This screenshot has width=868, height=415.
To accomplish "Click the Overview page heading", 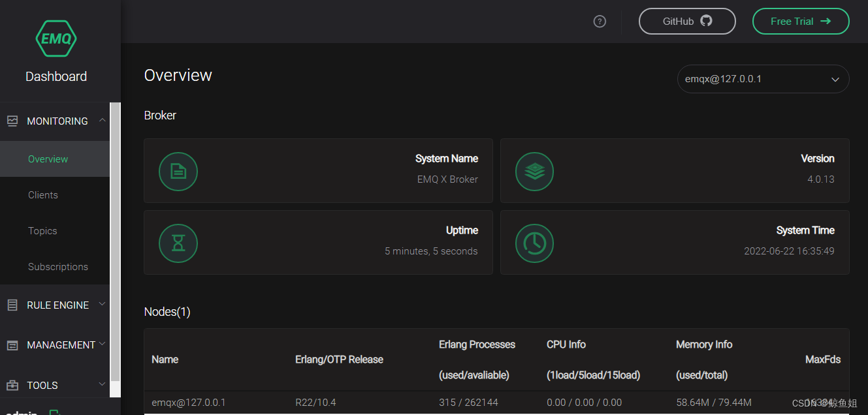I will tap(178, 75).
